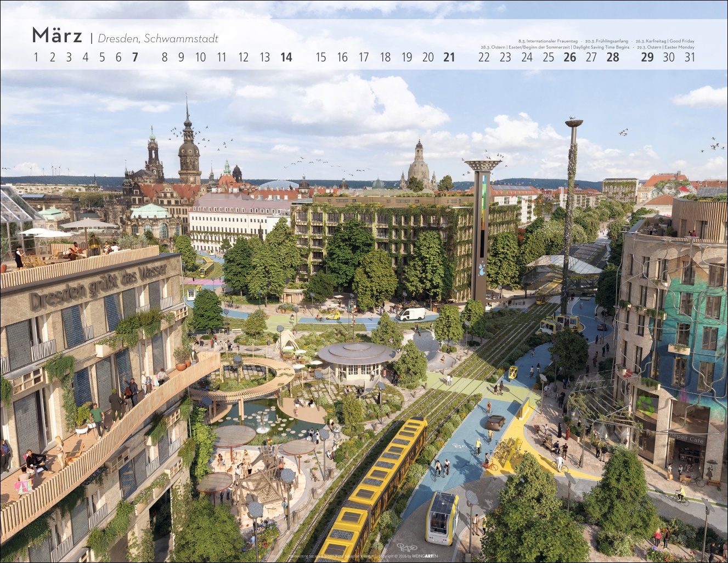
Task: Select bold day 26 in the calendar
Action: (x=570, y=57)
